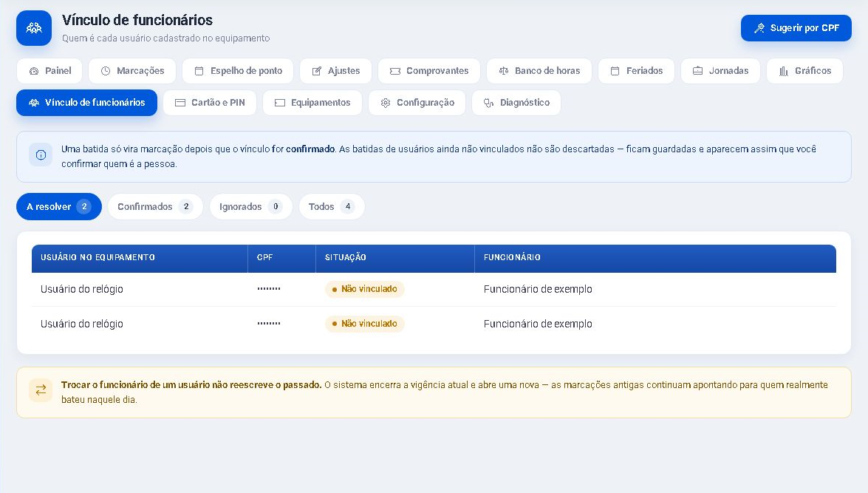The height and width of the screenshot is (493, 868).
Task: Click the swap arrows icon in yellow notice
Action: point(41,390)
